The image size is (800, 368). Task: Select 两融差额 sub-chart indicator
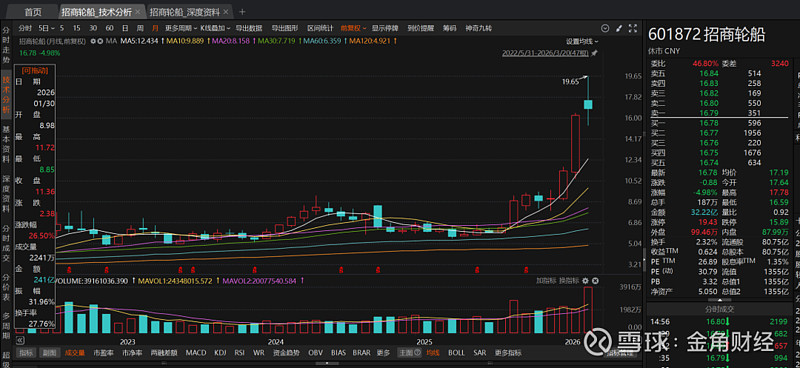tap(164, 353)
